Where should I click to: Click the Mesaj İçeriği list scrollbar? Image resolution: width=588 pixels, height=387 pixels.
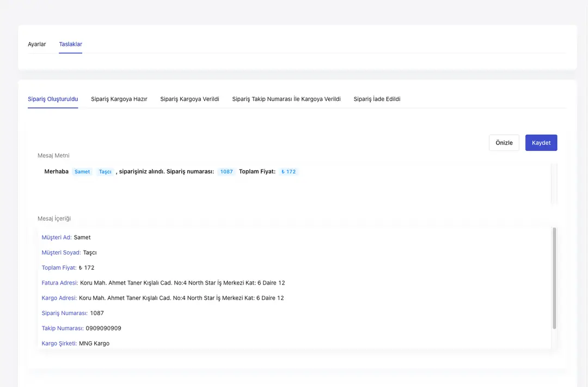point(554,278)
